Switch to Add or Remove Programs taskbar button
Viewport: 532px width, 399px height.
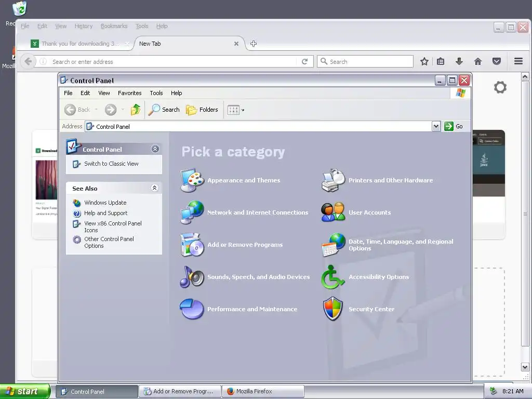click(180, 391)
